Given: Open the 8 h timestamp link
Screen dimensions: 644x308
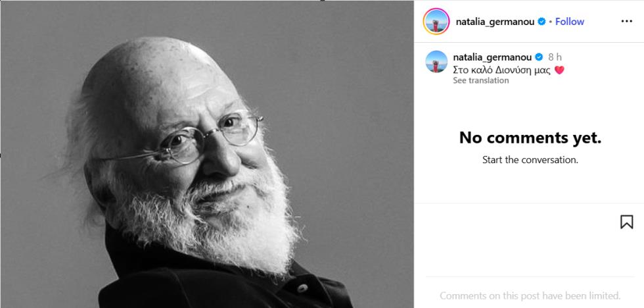Looking at the screenshot, I should tap(555, 57).
